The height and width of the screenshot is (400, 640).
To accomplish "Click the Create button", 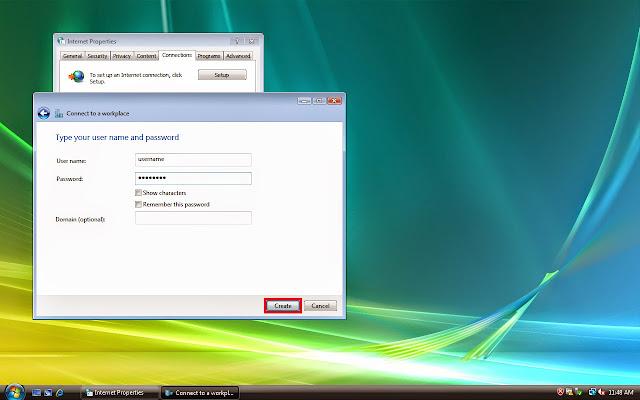I will click(x=283, y=306).
